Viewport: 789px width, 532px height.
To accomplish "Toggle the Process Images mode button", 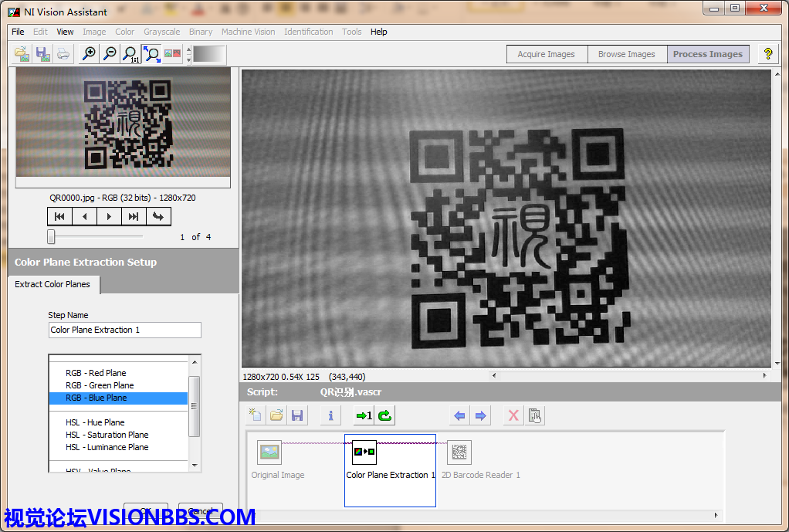I will [707, 54].
